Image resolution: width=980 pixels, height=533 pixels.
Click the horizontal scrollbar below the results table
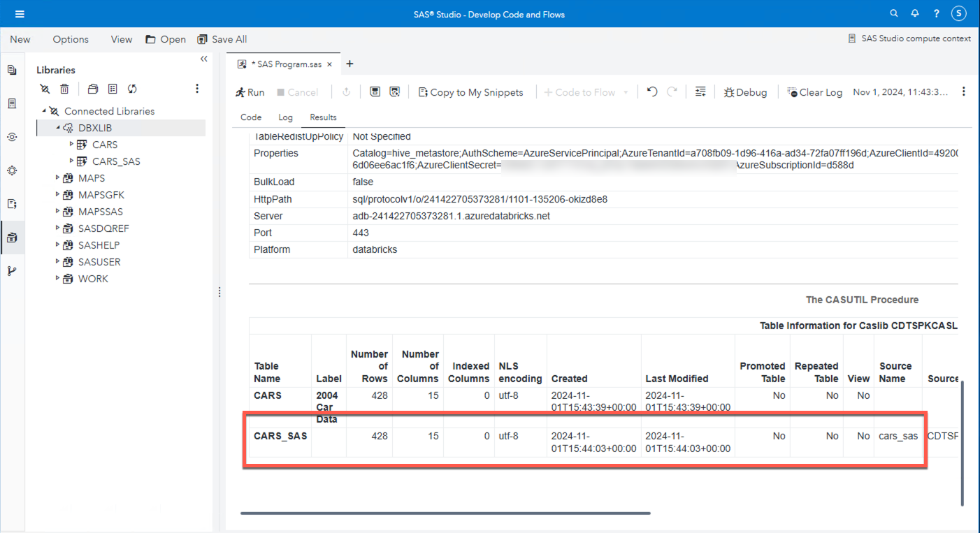(445, 512)
